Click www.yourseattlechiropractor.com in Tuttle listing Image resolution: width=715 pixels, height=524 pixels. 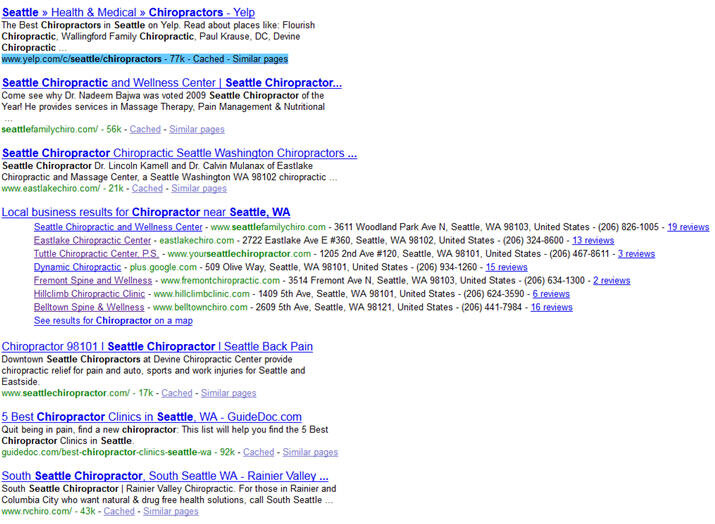click(x=239, y=254)
